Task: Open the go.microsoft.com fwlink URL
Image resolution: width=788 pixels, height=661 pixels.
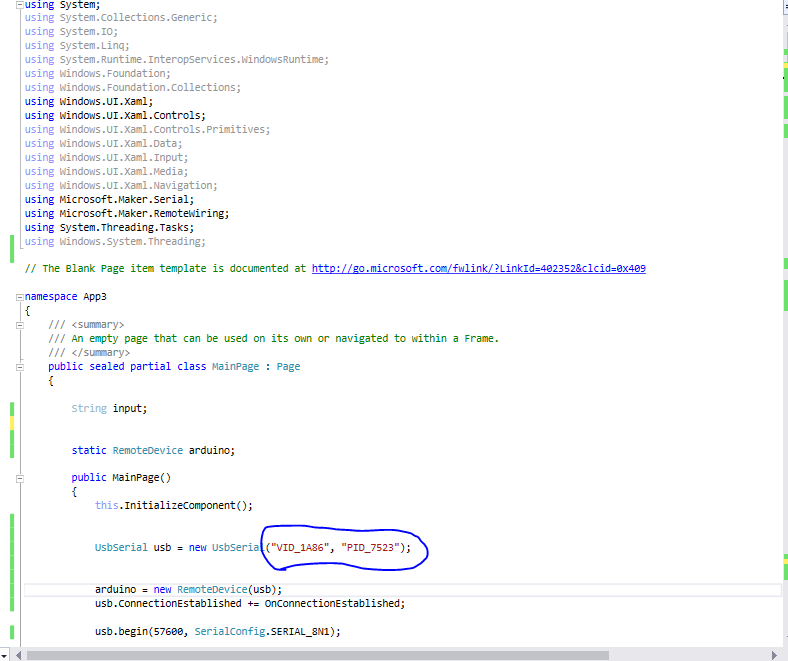Action: (478, 268)
